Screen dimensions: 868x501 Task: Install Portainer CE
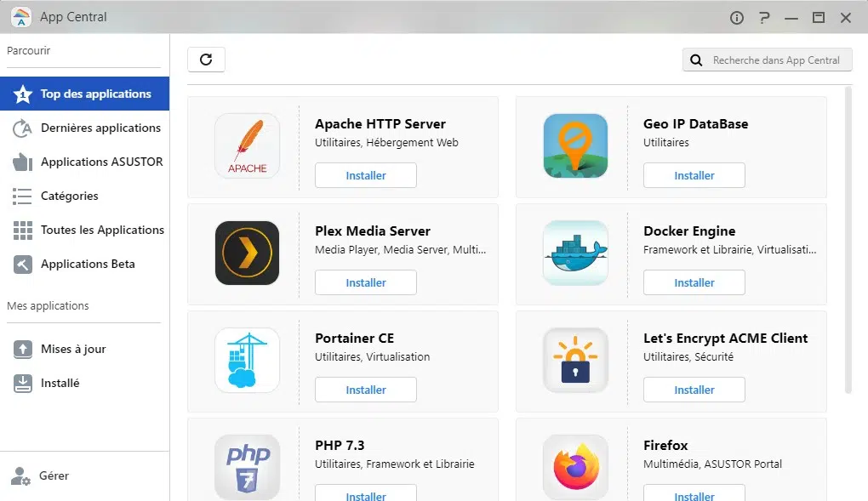[366, 390]
